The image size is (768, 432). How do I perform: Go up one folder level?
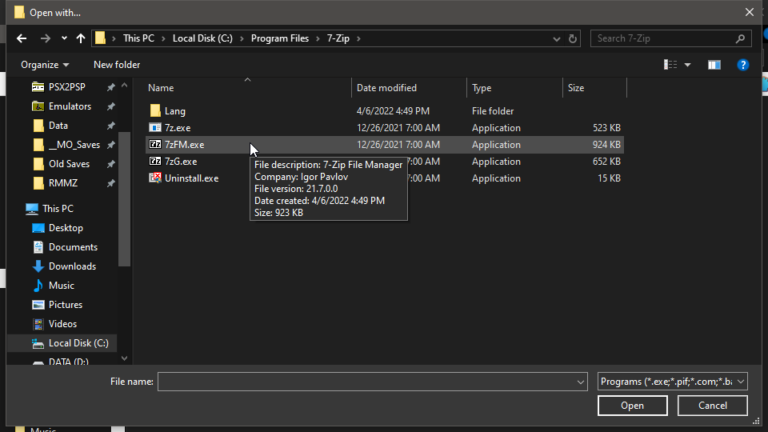point(81,38)
